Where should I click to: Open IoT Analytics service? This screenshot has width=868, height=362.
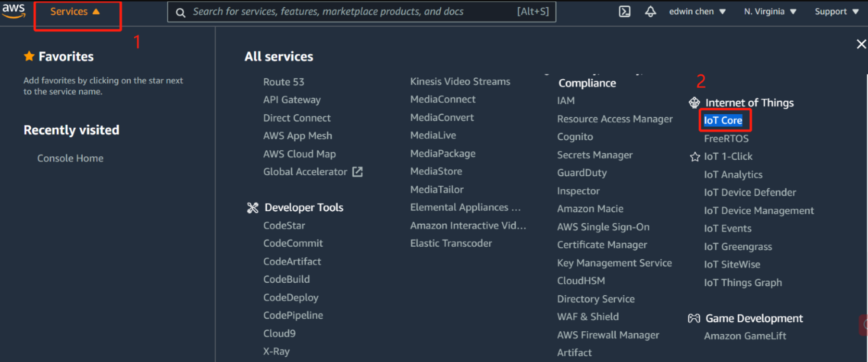tap(733, 175)
